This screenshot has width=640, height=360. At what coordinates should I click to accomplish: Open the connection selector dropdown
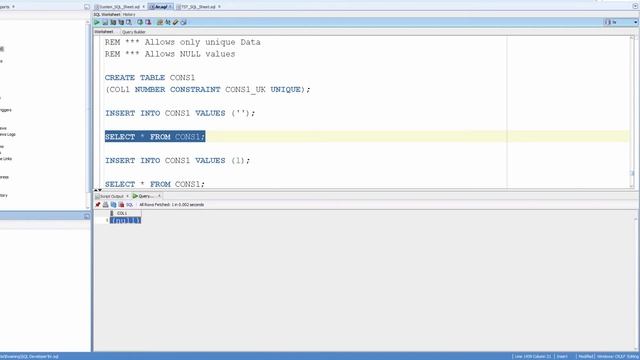(621, 22)
